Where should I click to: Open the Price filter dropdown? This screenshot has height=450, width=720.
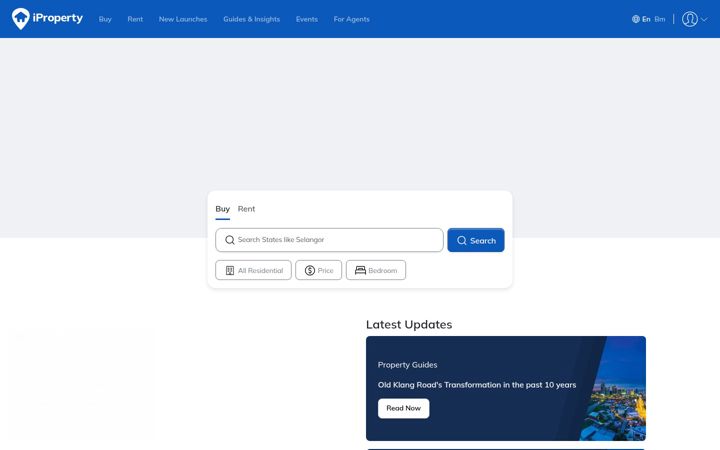[319, 270]
